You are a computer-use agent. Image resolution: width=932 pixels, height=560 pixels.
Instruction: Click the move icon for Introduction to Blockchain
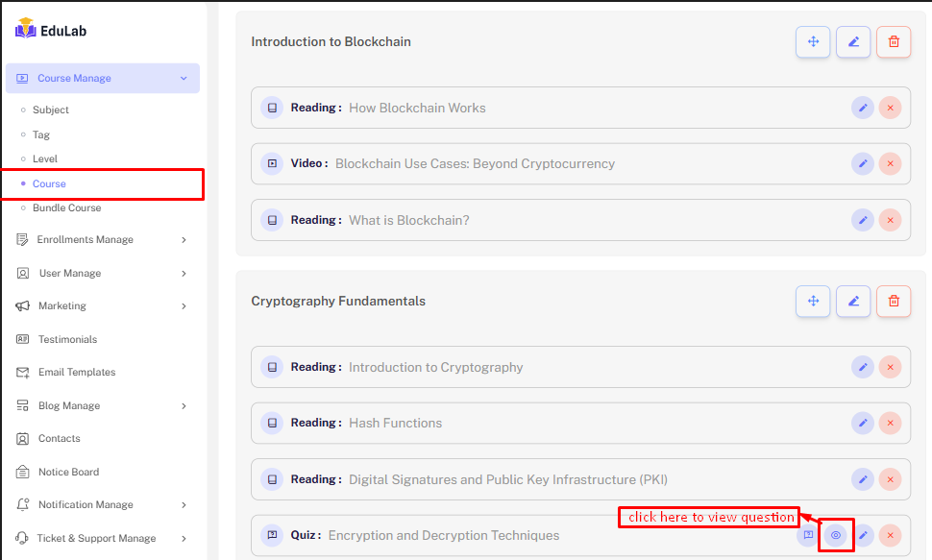(x=813, y=42)
